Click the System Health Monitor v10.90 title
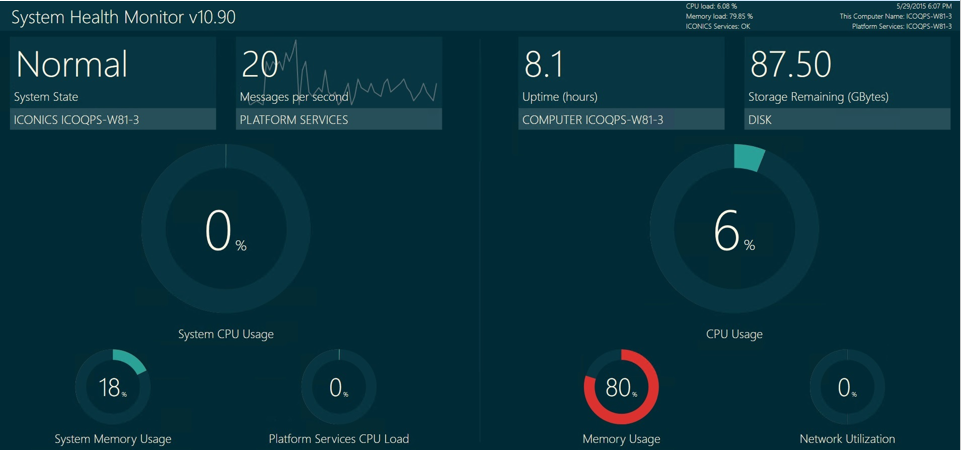Screen dimensions: 961x450 click(x=123, y=17)
